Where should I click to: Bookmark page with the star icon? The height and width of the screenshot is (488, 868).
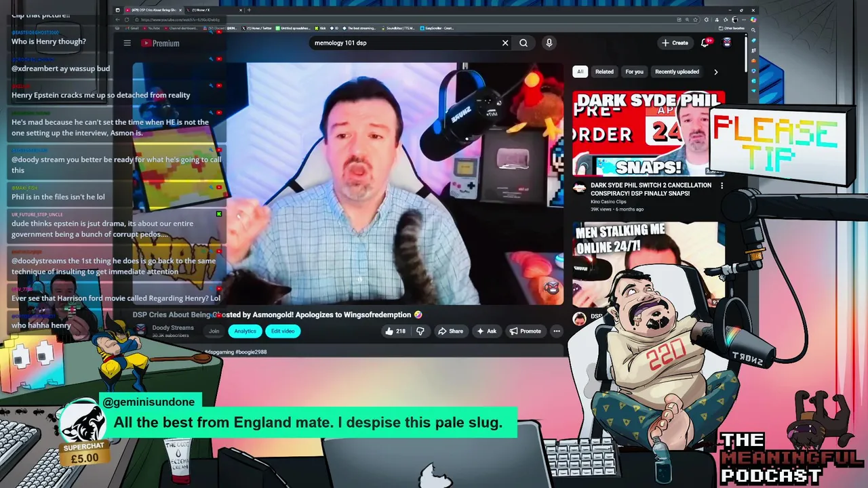click(695, 20)
